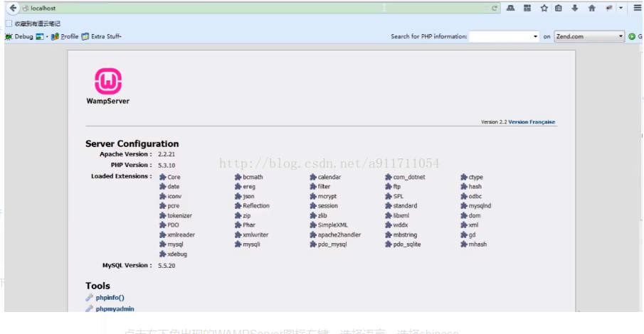Click the mcrypt extension name

(x=327, y=196)
